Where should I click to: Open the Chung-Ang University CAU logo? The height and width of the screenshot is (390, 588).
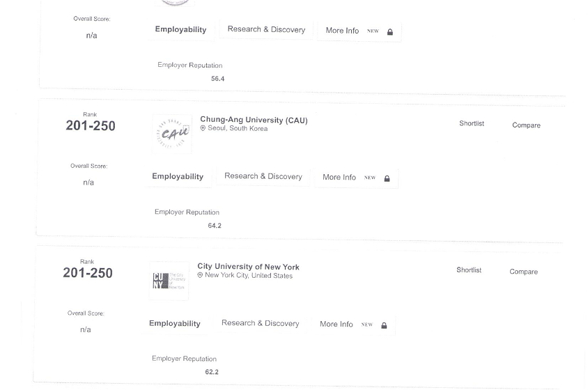[172, 134]
